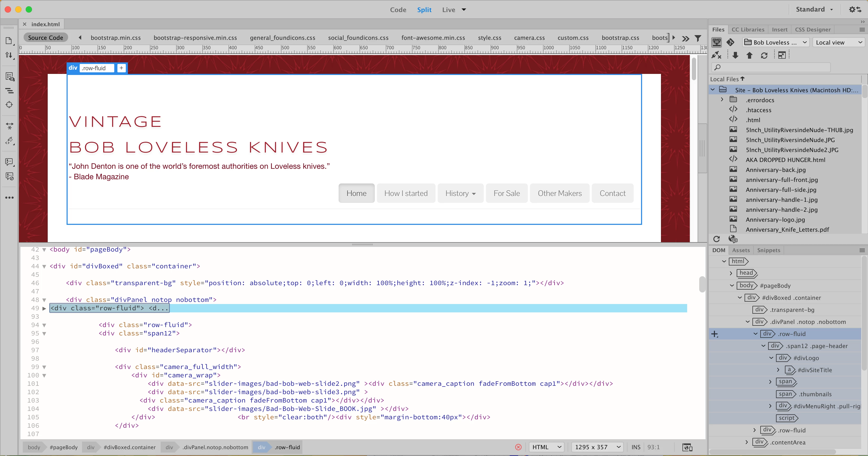Toggle the Source Code button
868x456 pixels.
pyautogui.click(x=46, y=38)
